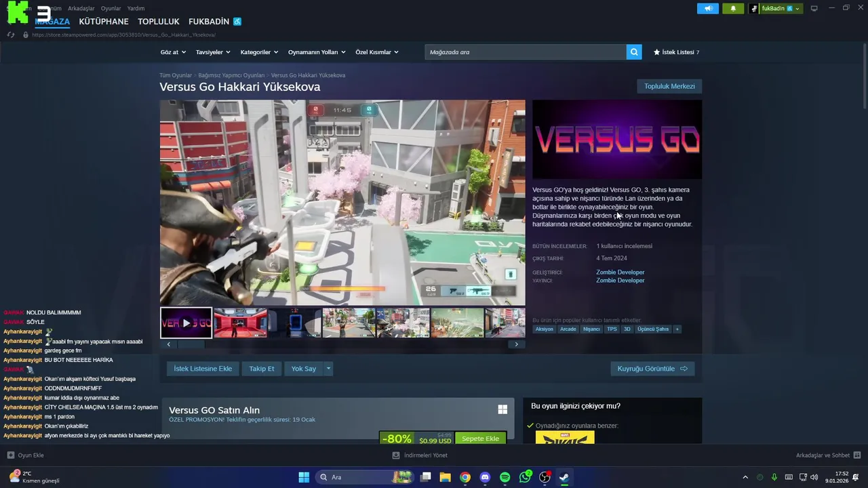Click the store search magnifier button
The width and height of the screenshot is (868, 488).
(x=634, y=52)
